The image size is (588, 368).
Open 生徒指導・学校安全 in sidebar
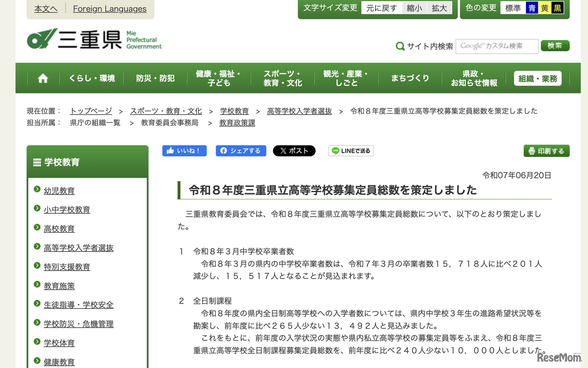click(79, 305)
